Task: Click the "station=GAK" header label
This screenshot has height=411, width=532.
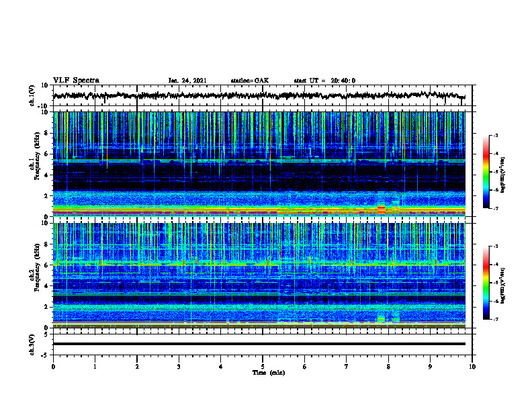Action: 250,81
